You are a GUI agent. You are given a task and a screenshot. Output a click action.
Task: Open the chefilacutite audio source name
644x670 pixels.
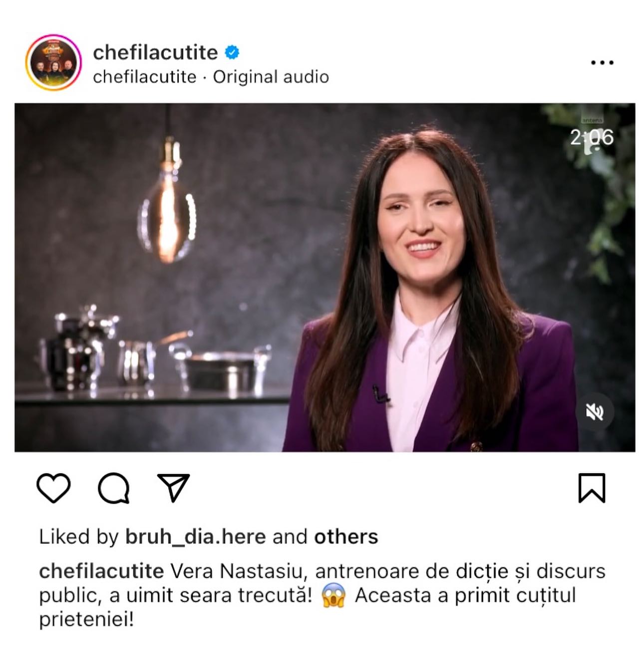[x=144, y=77]
